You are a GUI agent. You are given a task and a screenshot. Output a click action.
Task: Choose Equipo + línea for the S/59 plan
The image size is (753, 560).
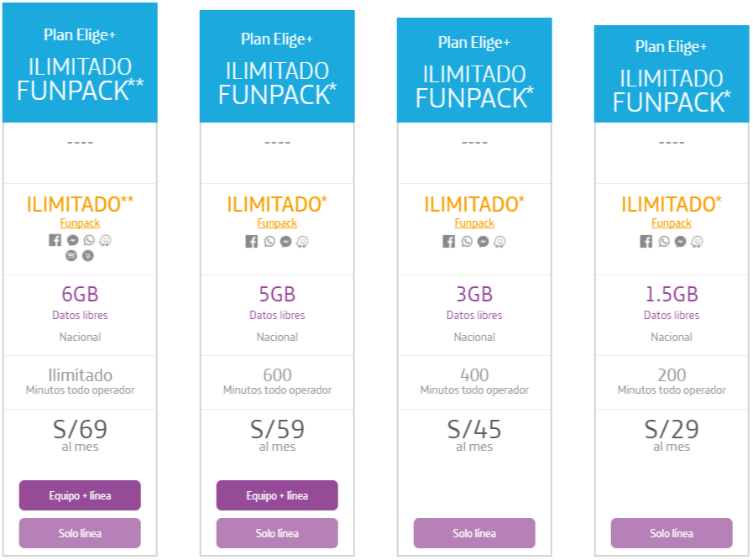277,495
